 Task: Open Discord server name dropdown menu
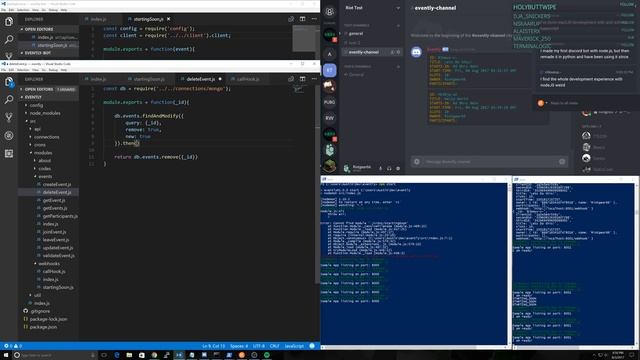click(x=398, y=8)
